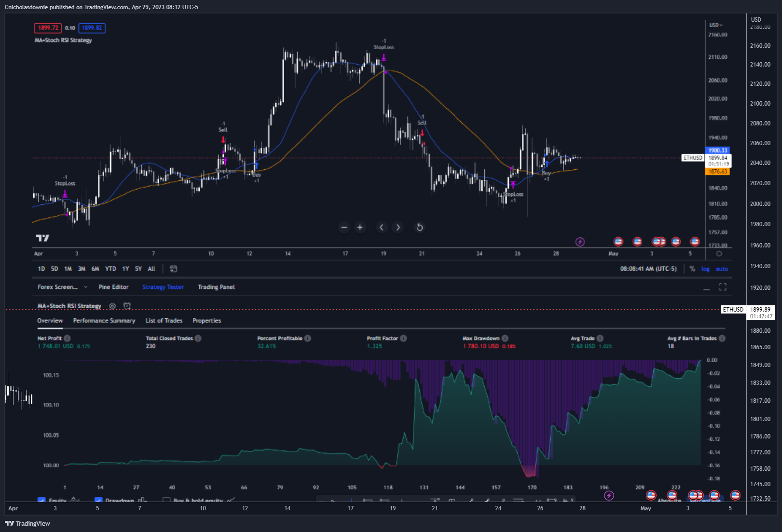Open the Properties tab

207,320
